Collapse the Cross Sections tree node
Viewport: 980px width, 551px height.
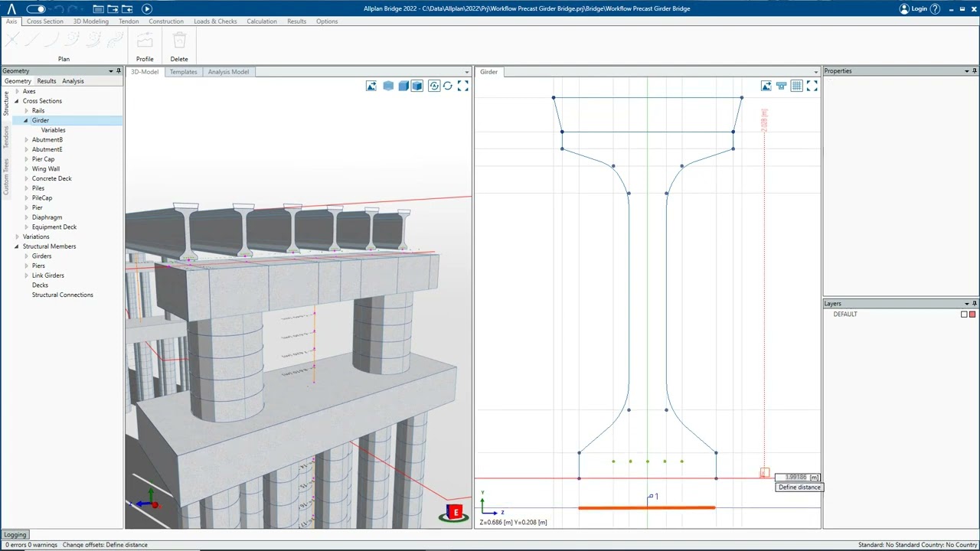17,101
